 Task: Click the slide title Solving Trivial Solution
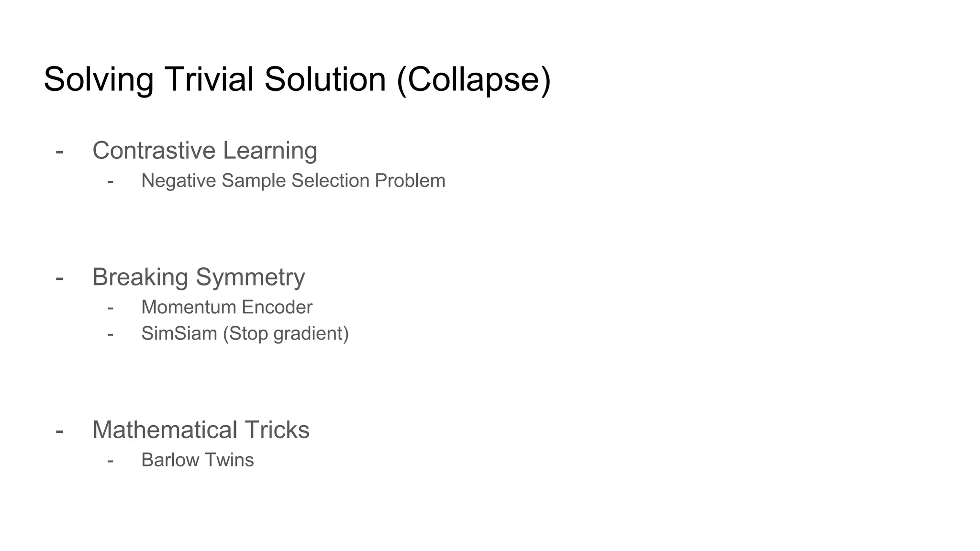click(297, 79)
